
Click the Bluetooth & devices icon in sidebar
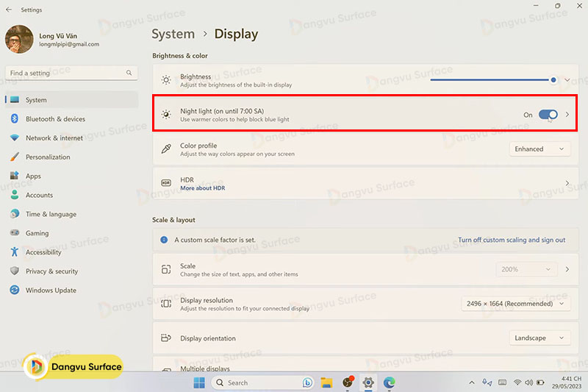pyautogui.click(x=14, y=119)
